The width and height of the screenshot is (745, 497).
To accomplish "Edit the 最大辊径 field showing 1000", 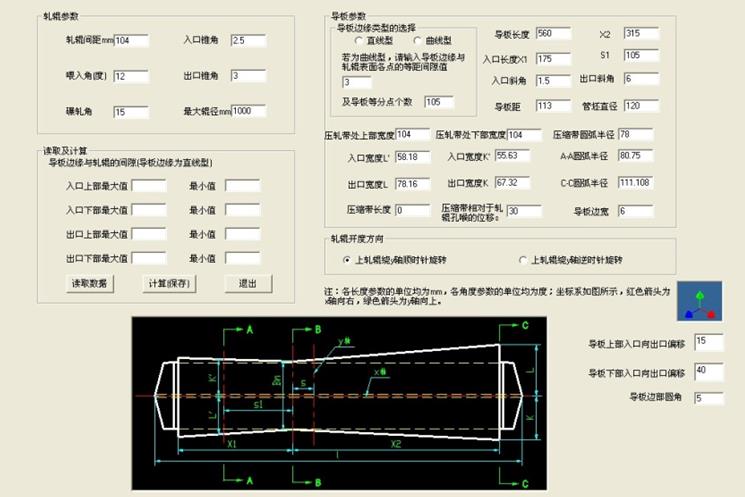I will coord(248,111).
